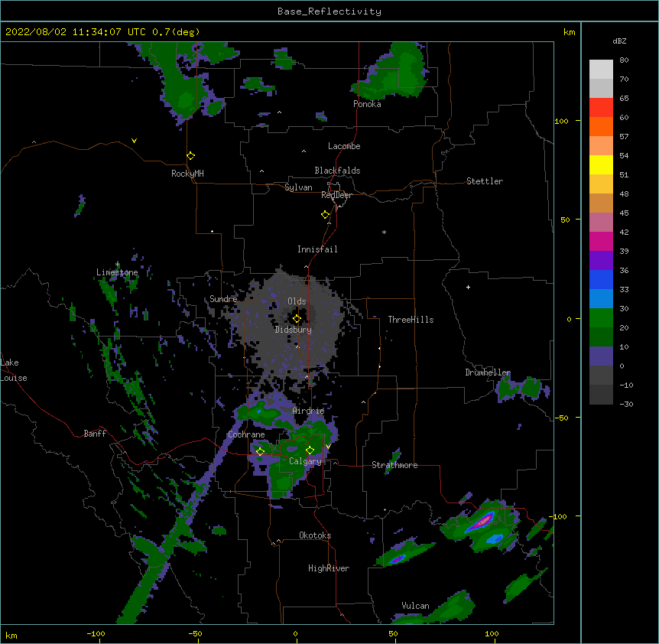Click the Stettler city label
Viewport: 659px width, 644px height.
(x=485, y=181)
